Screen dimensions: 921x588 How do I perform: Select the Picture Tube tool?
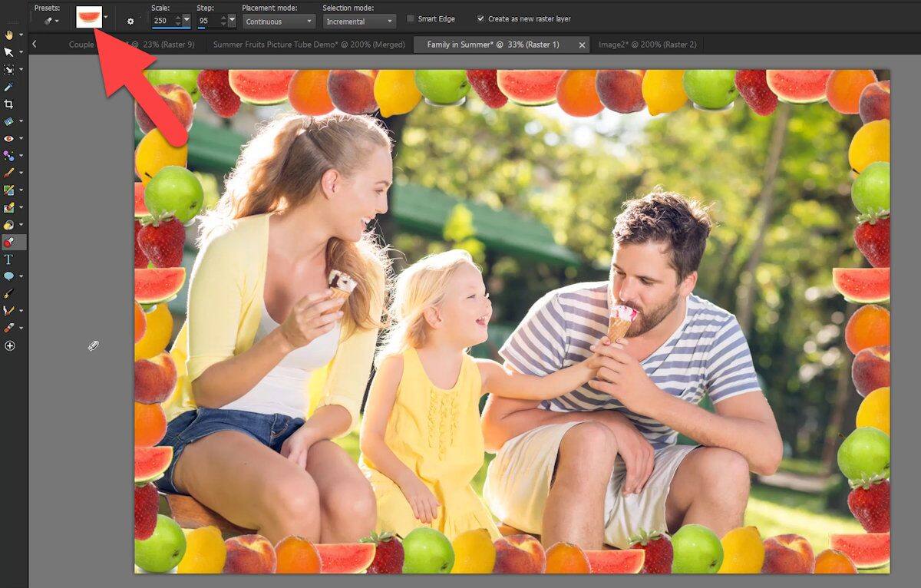coord(9,241)
